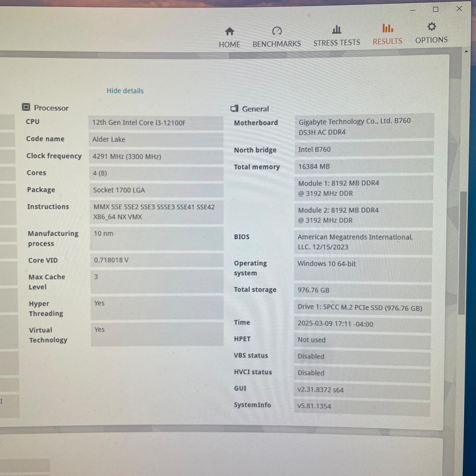Click the Processor chip icon
The image size is (476, 476).
(x=26, y=107)
